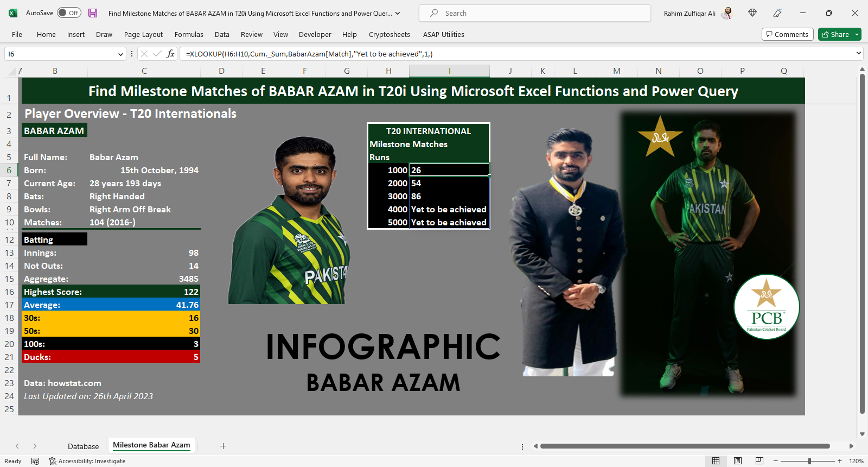This screenshot has height=467, width=868.
Task: Select 'Yet to be achieved' beside 4000
Action: tap(449, 209)
